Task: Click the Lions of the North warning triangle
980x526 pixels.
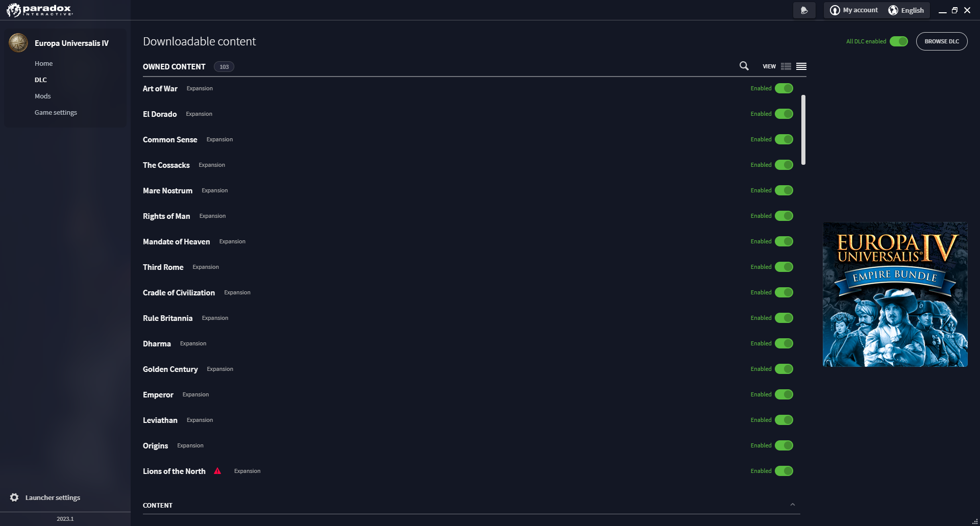Action: pyautogui.click(x=217, y=471)
